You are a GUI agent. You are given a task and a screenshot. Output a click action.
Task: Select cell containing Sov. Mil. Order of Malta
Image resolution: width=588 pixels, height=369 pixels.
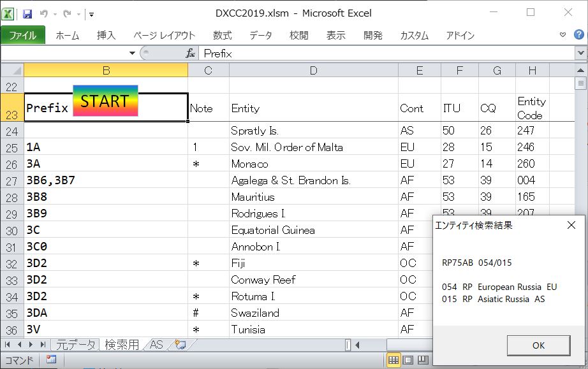(x=312, y=147)
